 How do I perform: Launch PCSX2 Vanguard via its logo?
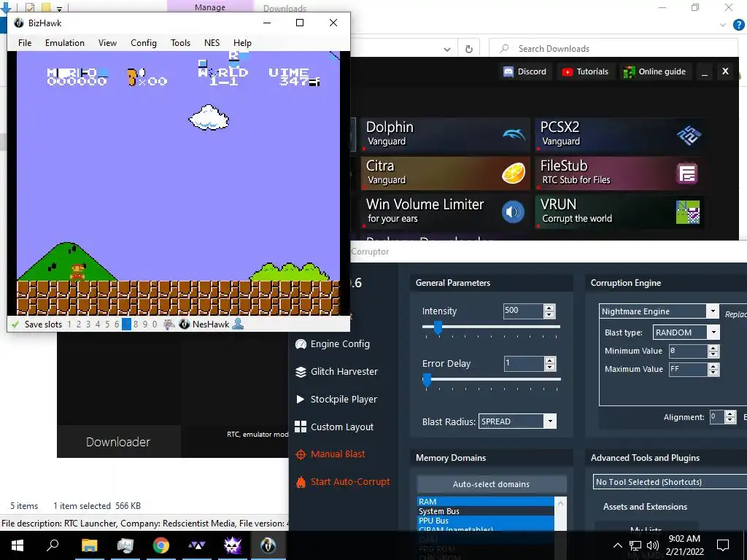pos(689,135)
